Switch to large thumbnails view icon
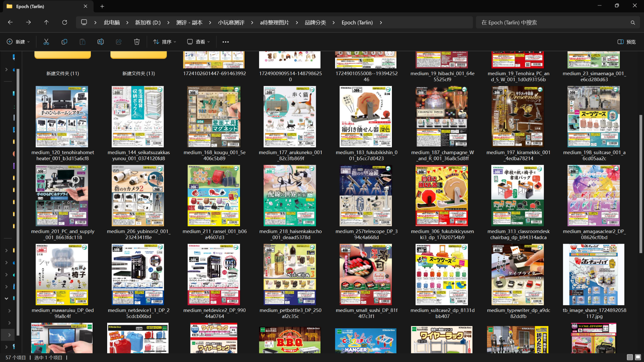This screenshot has width=644, height=362. [638, 357]
